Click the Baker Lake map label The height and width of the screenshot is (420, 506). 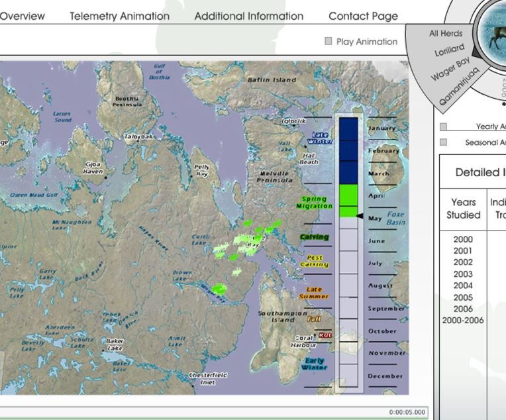(115, 344)
